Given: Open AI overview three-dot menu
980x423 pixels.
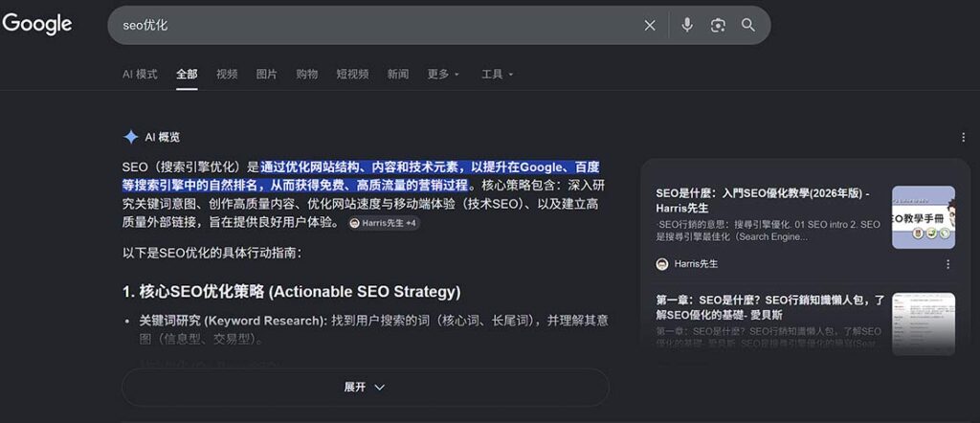Looking at the screenshot, I should coord(963,137).
